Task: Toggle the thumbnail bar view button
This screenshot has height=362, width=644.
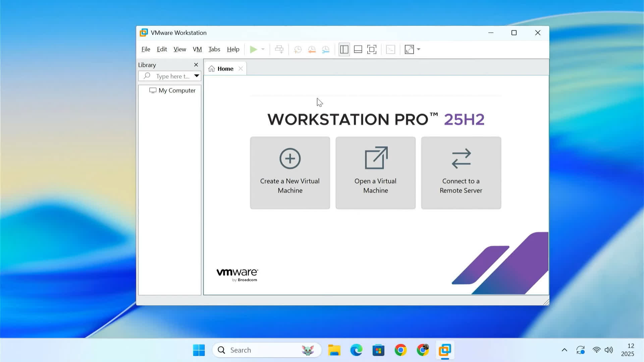Action: pyautogui.click(x=358, y=50)
